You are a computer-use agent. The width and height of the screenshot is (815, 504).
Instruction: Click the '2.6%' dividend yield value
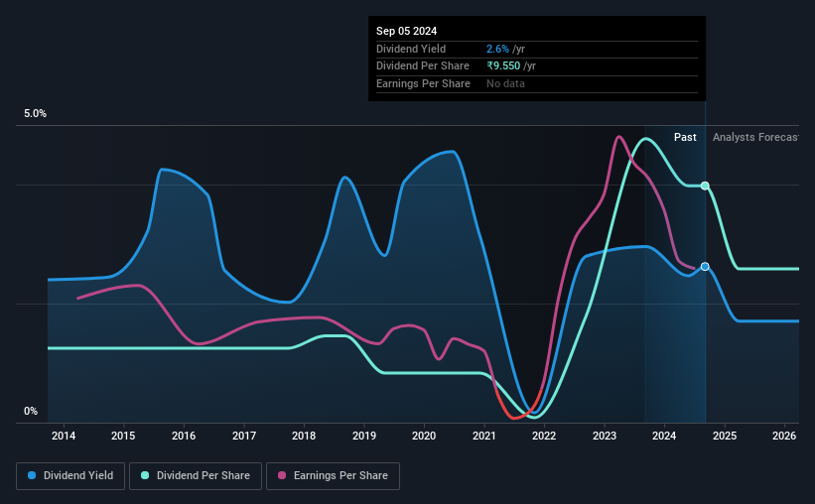(x=497, y=49)
